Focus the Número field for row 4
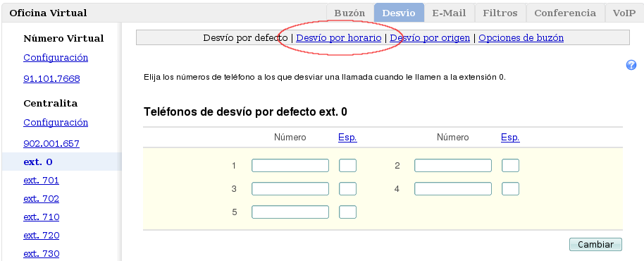644x261 pixels. (x=453, y=189)
